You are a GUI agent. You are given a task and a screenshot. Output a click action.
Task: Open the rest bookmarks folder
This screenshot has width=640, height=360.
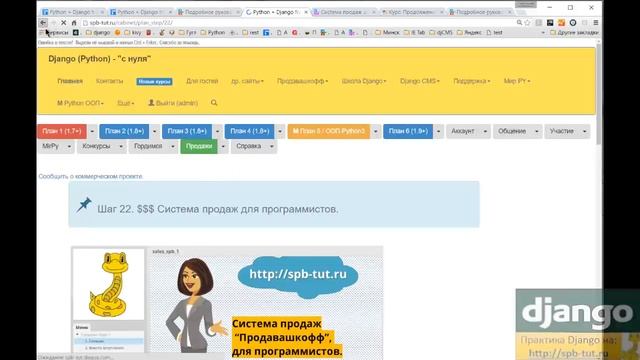(251, 32)
